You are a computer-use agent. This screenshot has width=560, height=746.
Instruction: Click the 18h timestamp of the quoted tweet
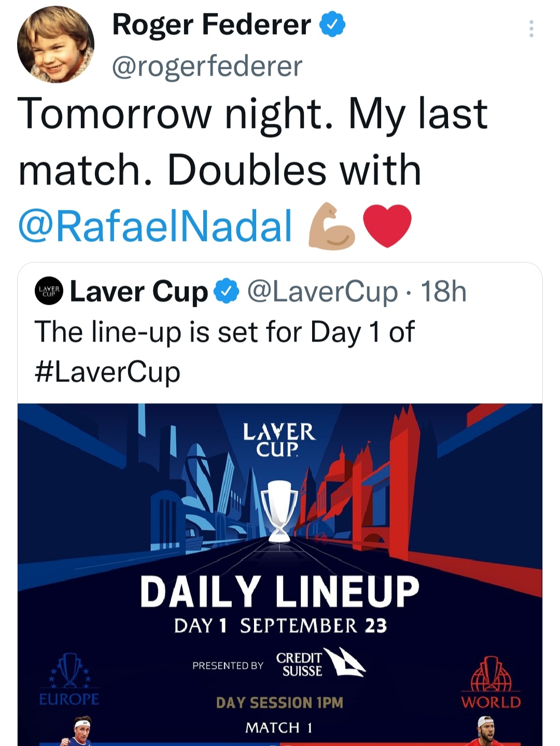444,291
